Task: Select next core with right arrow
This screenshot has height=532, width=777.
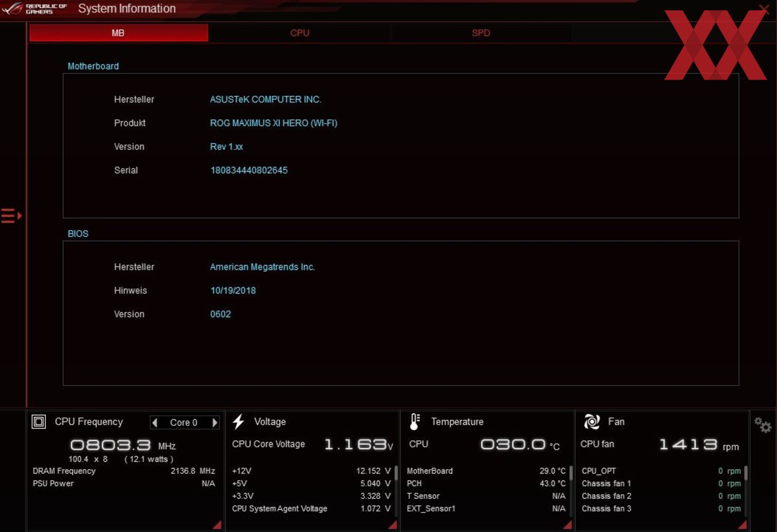Action: [x=215, y=422]
